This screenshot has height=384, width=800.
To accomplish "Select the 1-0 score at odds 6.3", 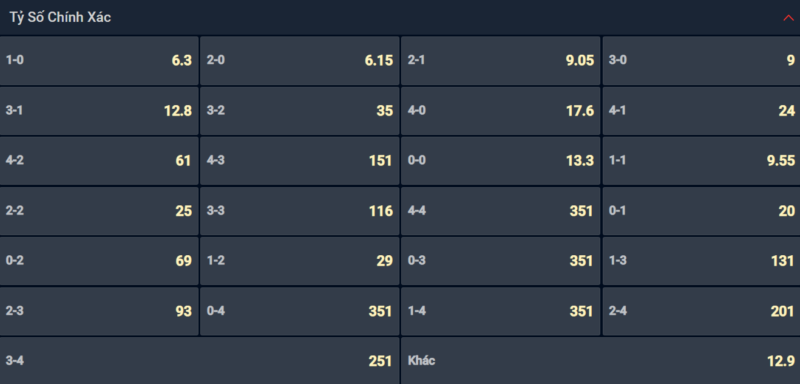I will 99,60.
